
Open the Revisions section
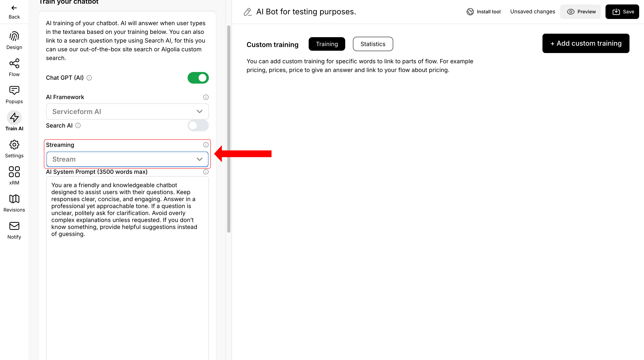[x=14, y=203]
